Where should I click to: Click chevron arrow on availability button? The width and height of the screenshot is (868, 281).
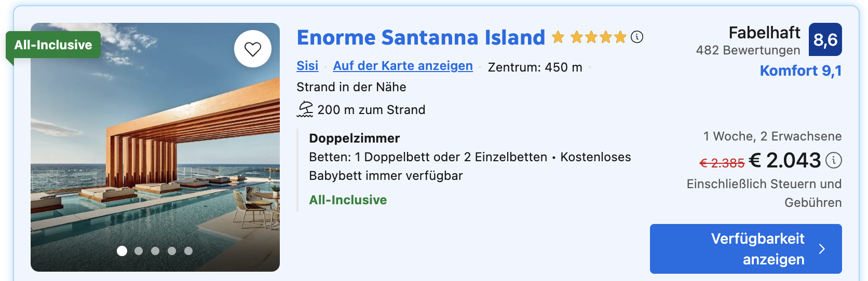(822, 249)
